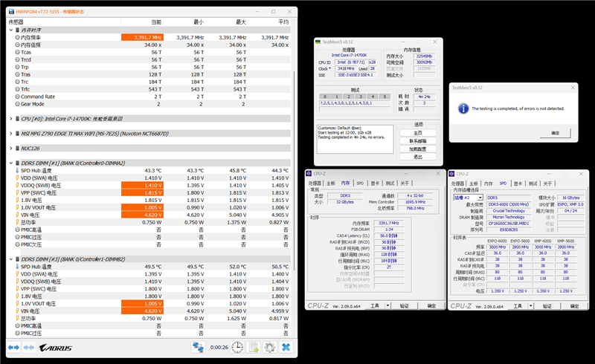This screenshot has height=364, width=595.
Task: Switch to 测试 tab in SPD-tab CPU-Z window
Action: point(533,183)
